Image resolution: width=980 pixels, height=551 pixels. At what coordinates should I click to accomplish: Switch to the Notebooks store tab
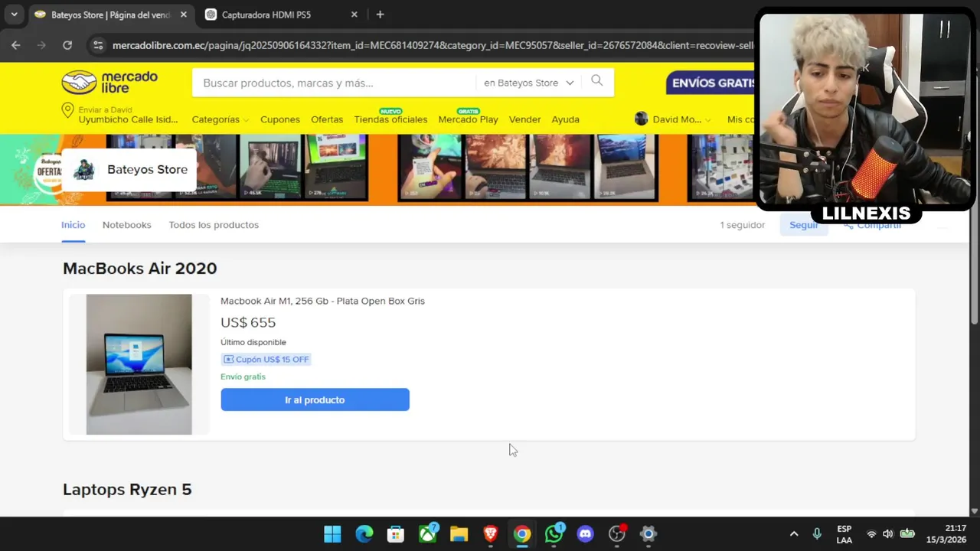(x=127, y=225)
